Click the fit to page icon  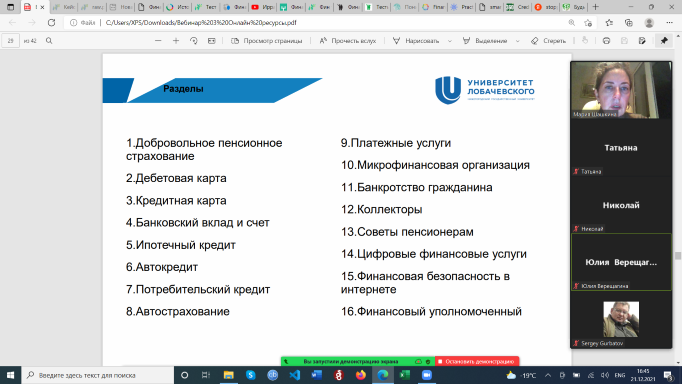pos(211,40)
